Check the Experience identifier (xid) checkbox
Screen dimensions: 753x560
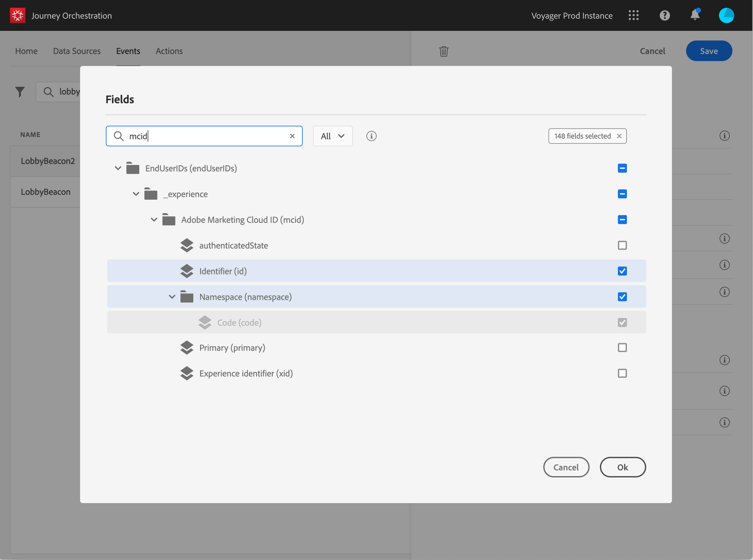coord(622,374)
